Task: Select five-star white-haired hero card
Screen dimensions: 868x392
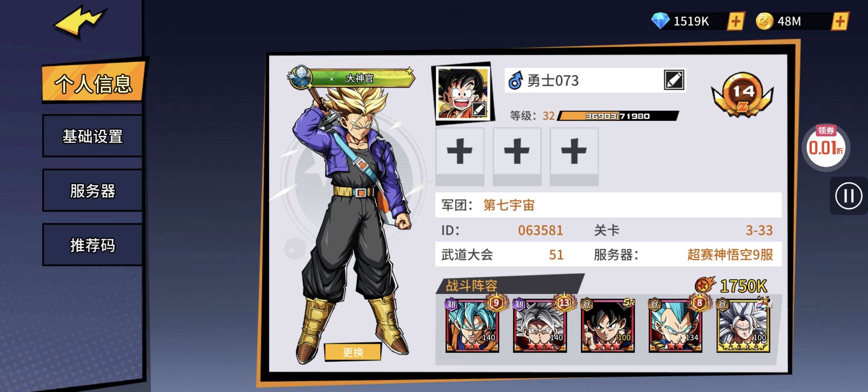Action: pyautogui.click(x=743, y=326)
